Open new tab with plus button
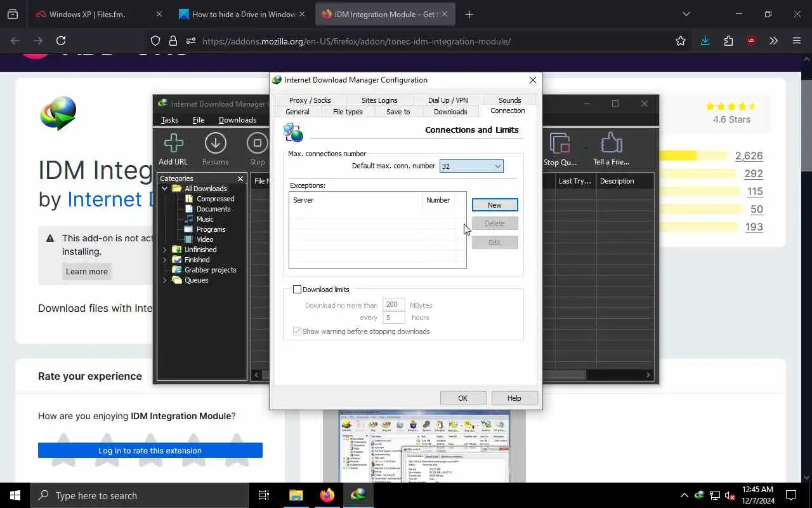 469,14
